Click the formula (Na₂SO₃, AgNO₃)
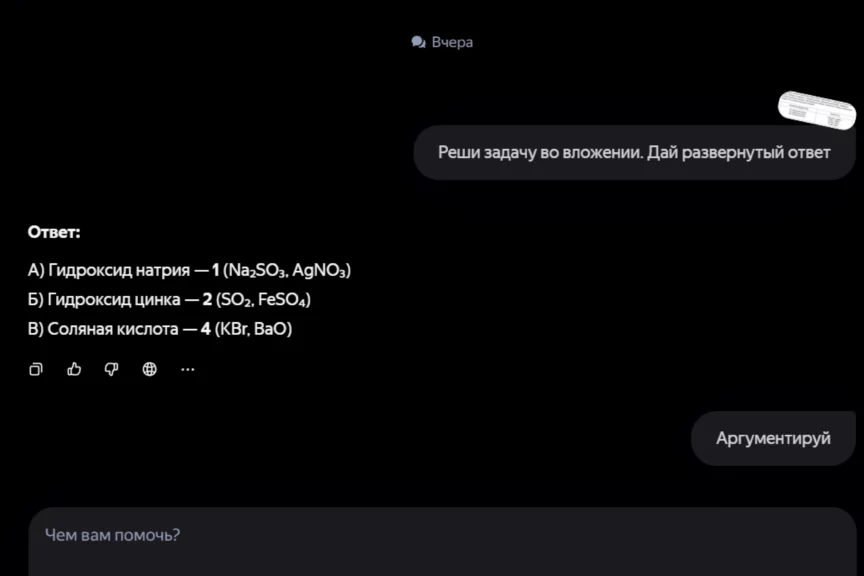864x576 pixels. click(287, 270)
